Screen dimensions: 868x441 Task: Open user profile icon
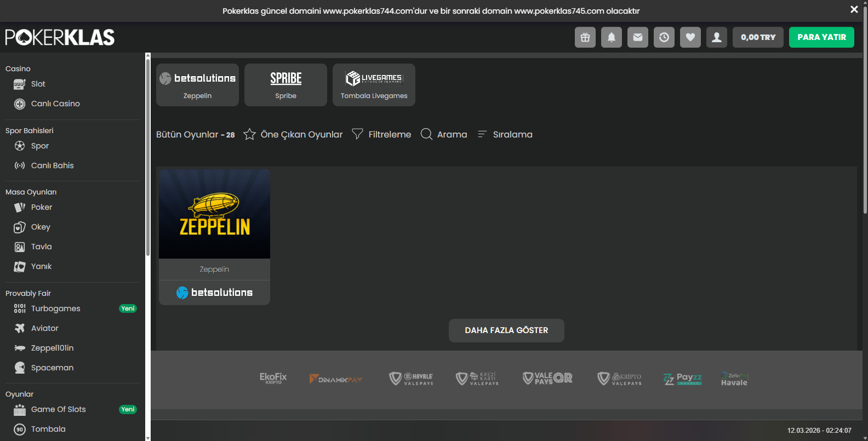coord(717,37)
